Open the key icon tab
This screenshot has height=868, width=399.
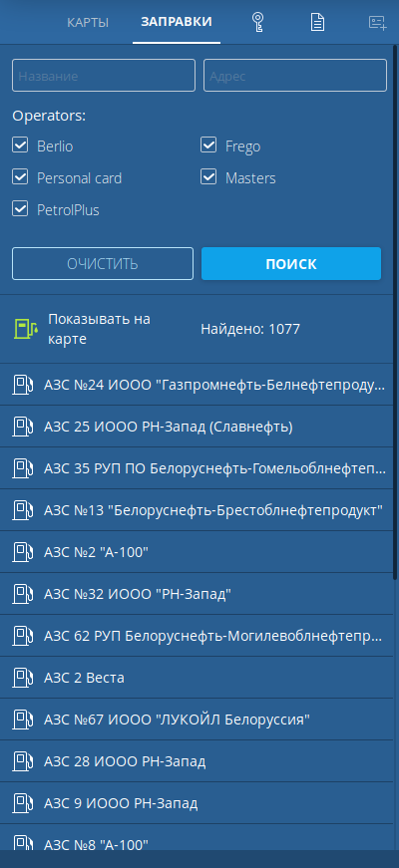tap(257, 22)
